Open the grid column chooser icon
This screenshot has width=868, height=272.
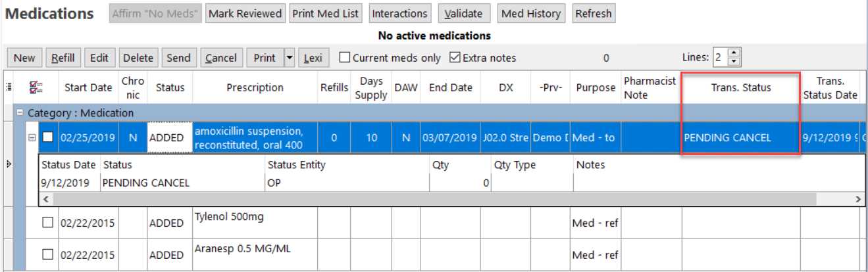[9, 87]
